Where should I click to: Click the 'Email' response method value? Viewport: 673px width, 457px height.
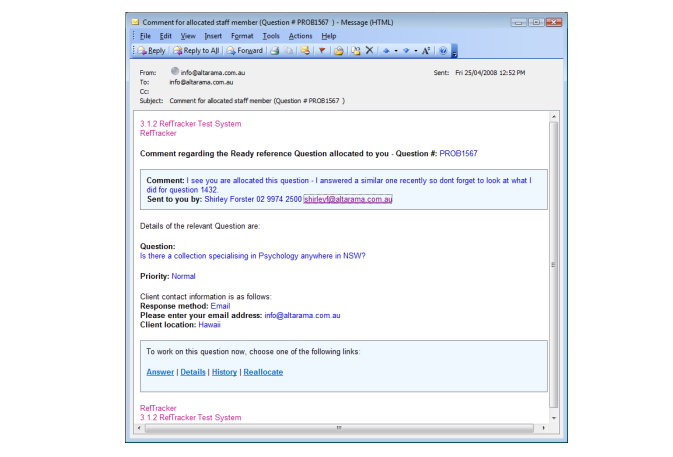click(x=220, y=306)
